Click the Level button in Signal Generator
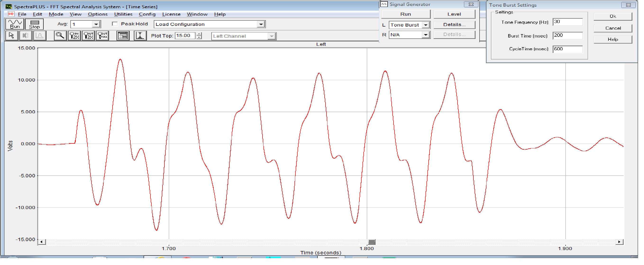Screen dimensions: 644x265 pos(454,14)
